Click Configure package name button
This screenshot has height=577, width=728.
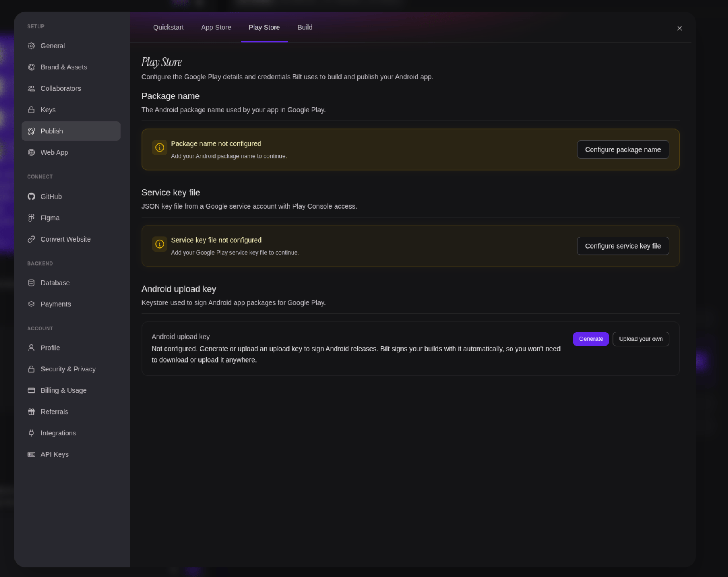(x=623, y=150)
